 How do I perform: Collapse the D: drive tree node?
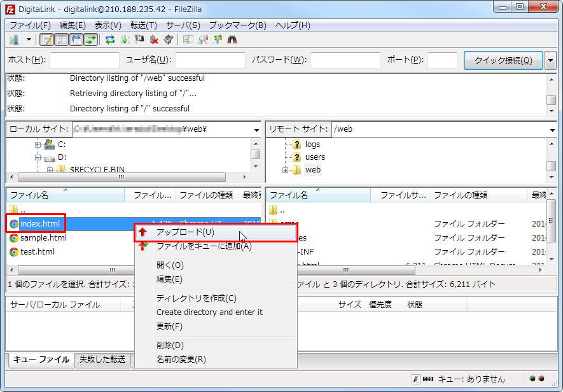(x=38, y=157)
